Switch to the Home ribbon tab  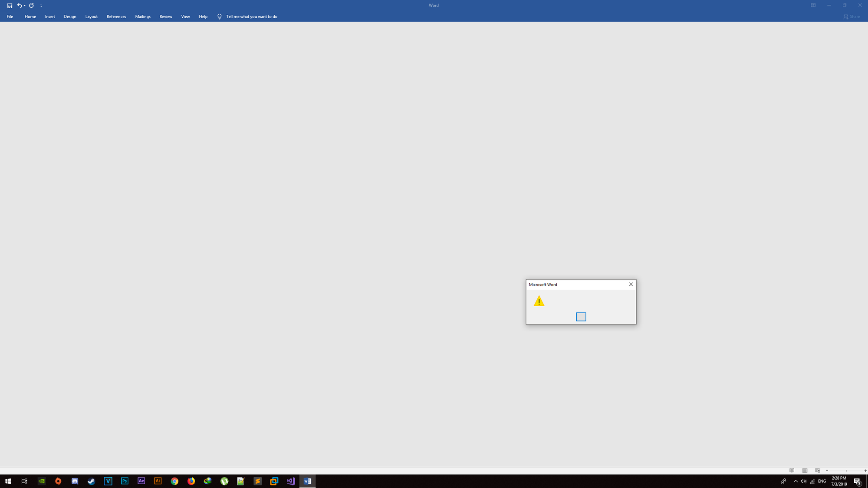[30, 16]
